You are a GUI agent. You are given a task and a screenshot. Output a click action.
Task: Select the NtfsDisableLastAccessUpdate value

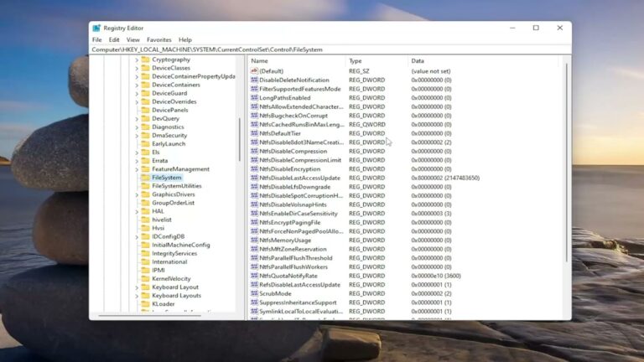299,178
